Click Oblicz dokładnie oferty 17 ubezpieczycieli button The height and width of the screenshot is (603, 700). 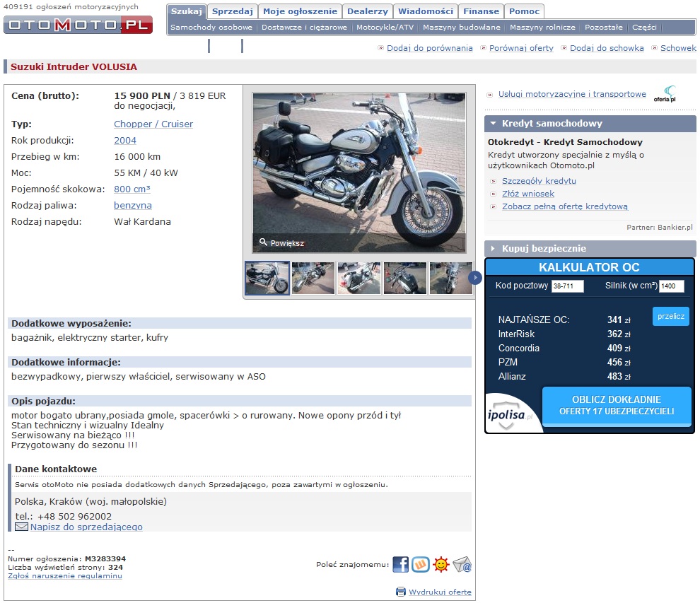click(617, 406)
